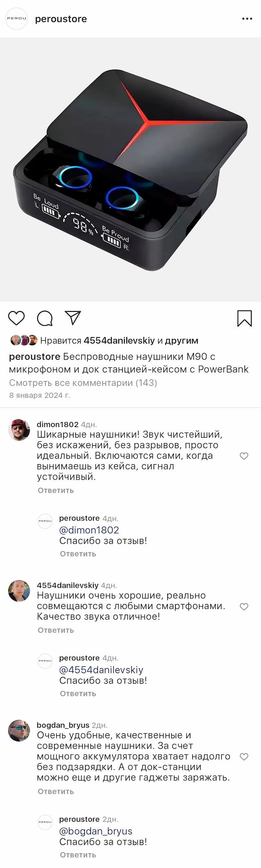Reply to dimon1802's comment
Image resolution: width=261 pixels, height=868 pixels.
click(56, 491)
